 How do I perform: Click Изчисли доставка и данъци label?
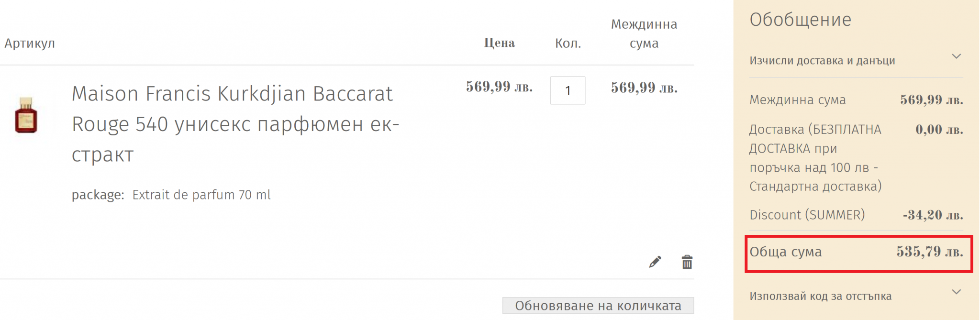click(x=822, y=61)
